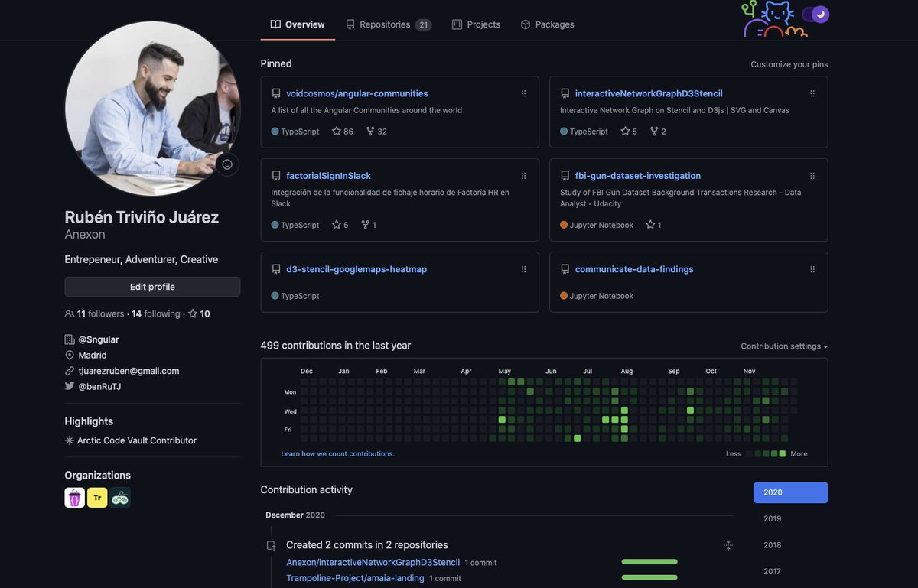Open the purple cup organization avatar
This screenshot has height=588, width=918.
click(x=74, y=497)
